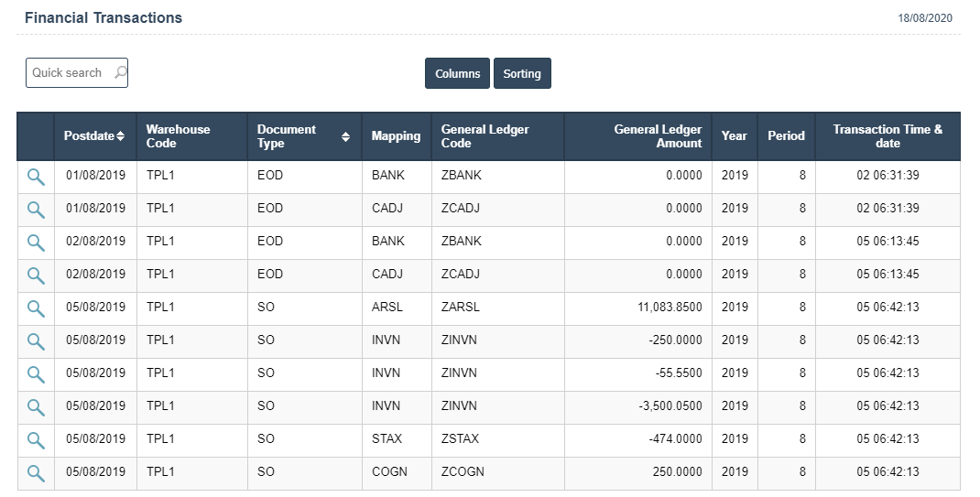Click the Mapping column header
Viewport: 980px width, 497px height.
tap(396, 136)
